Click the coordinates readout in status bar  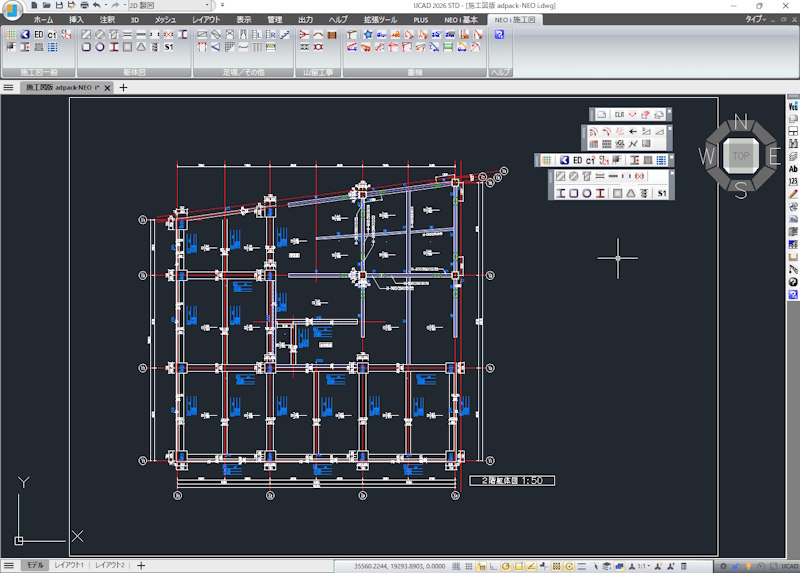[x=399, y=566]
